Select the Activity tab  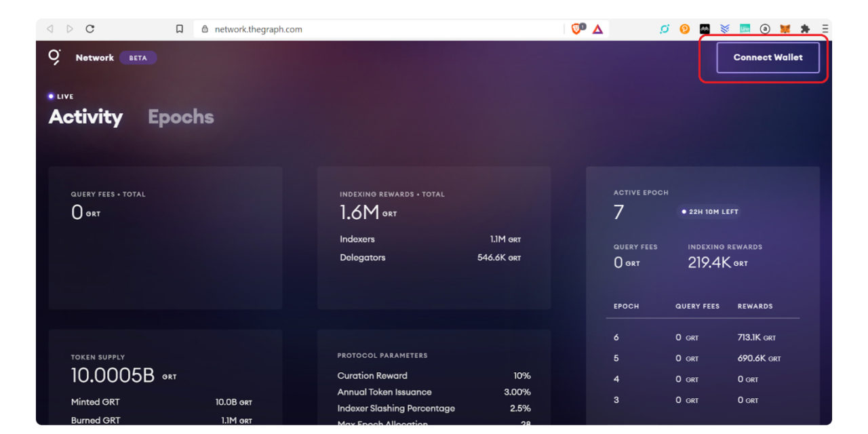tap(85, 117)
